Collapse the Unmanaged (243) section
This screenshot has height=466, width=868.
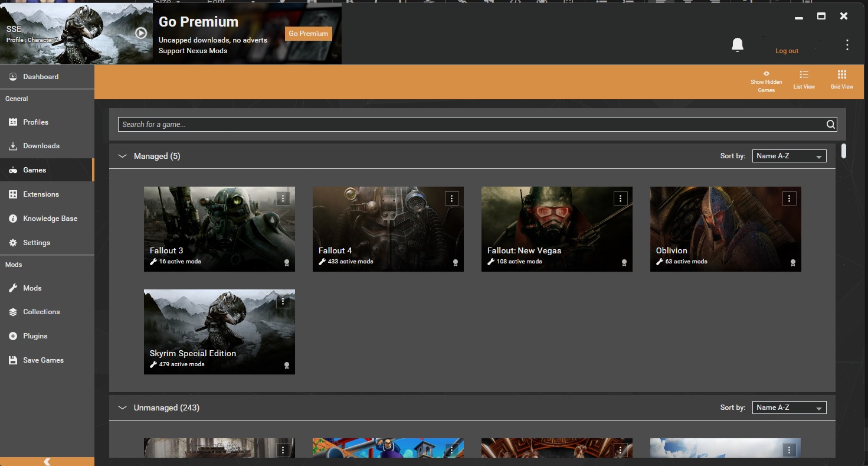[123, 408]
